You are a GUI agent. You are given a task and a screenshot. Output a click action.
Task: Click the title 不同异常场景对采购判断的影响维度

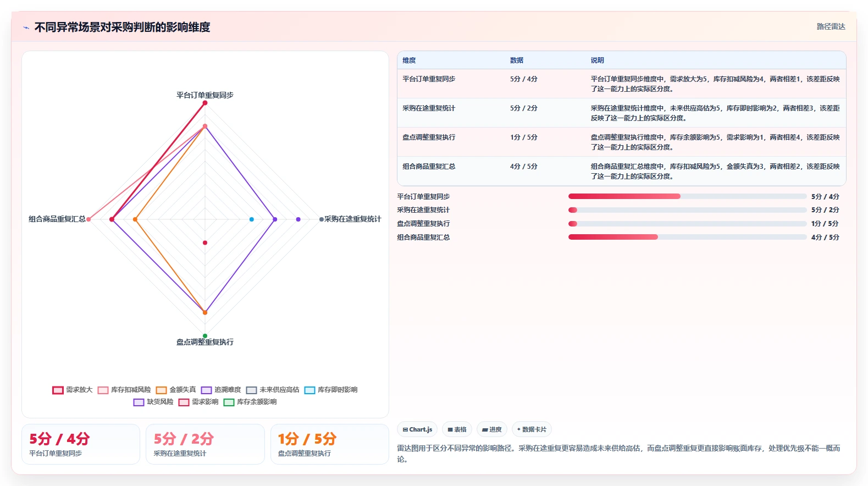pyautogui.click(x=123, y=27)
